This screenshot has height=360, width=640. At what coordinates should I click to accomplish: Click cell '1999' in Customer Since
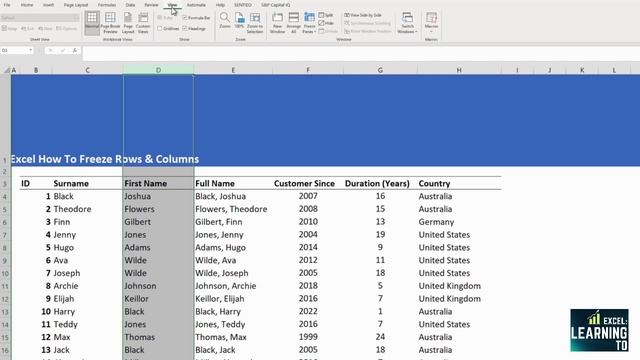[x=308, y=337]
